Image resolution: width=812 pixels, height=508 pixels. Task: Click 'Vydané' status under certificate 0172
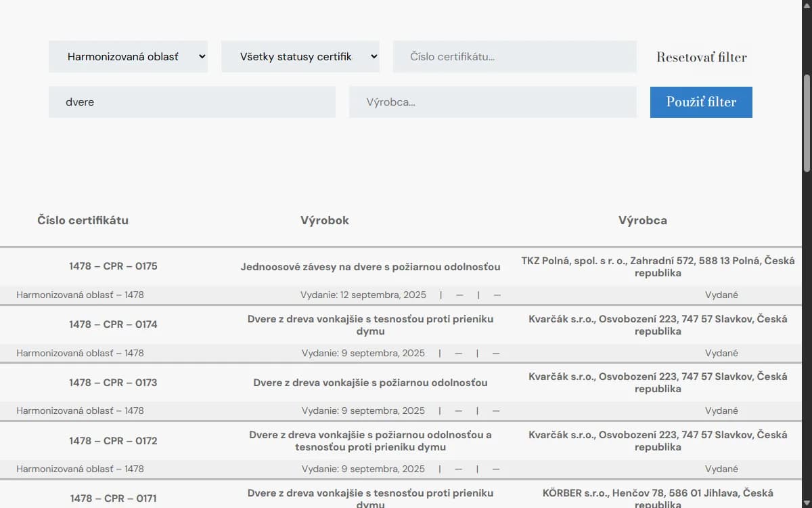(721, 469)
